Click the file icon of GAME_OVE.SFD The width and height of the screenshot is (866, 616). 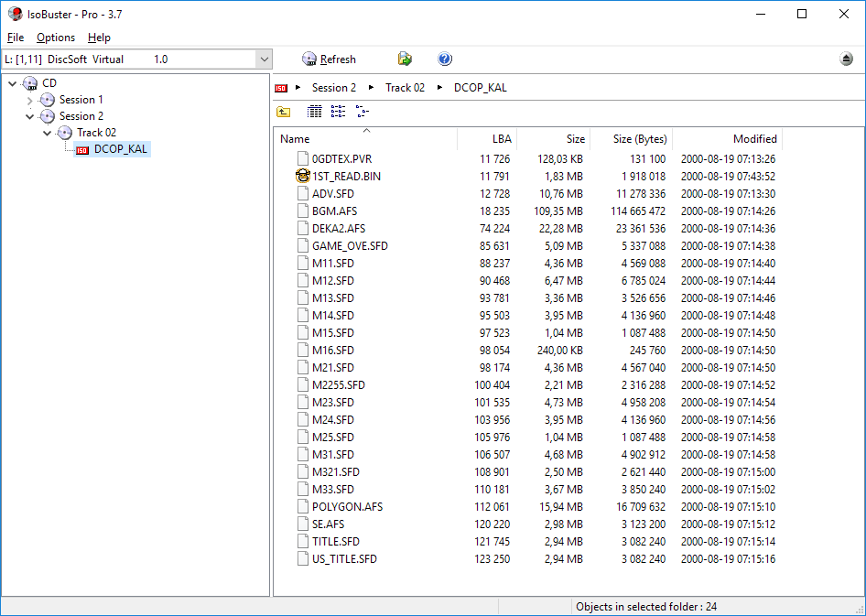point(303,245)
